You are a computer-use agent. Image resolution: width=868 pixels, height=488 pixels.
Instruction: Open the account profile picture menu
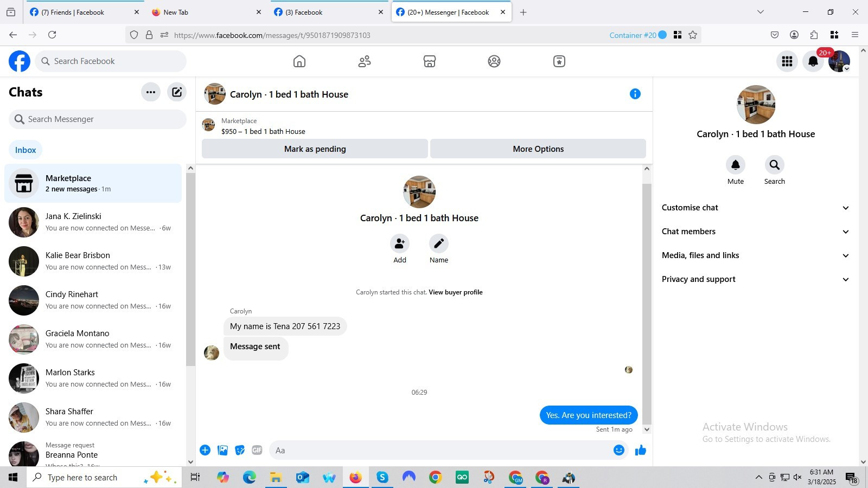839,61
